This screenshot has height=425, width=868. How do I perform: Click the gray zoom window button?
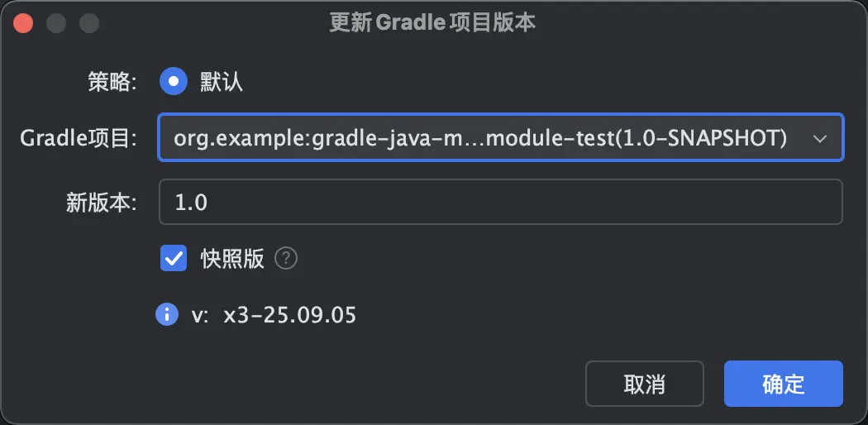coord(89,23)
